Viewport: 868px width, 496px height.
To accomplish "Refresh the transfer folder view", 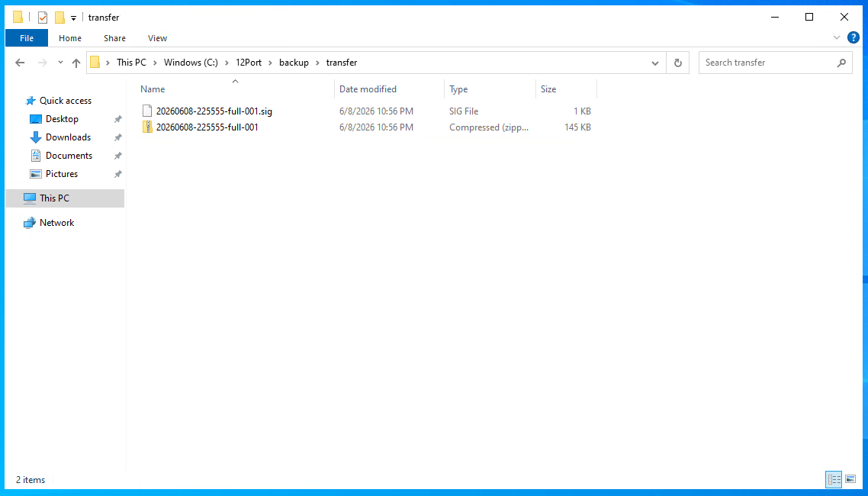I will (677, 63).
